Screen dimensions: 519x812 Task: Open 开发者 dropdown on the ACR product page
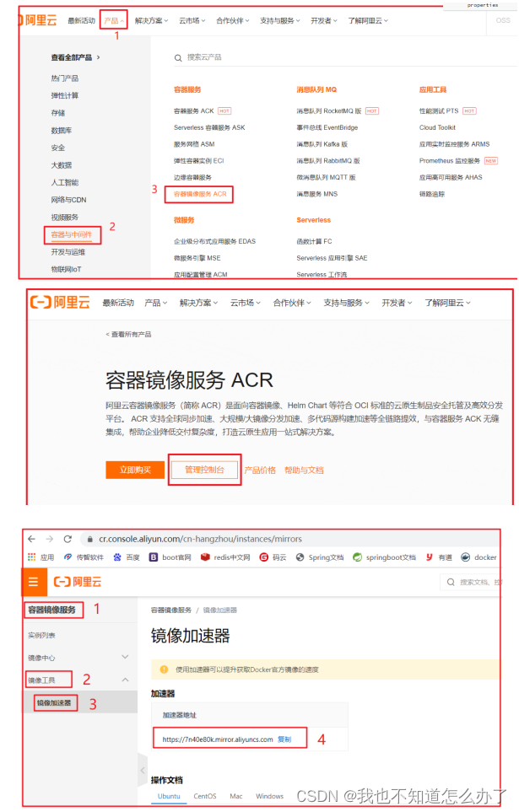click(x=397, y=303)
